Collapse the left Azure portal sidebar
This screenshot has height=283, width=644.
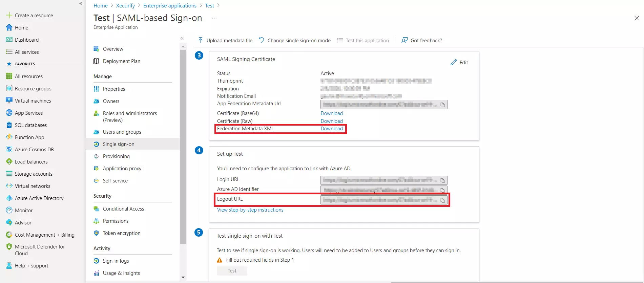click(x=80, y=4)
